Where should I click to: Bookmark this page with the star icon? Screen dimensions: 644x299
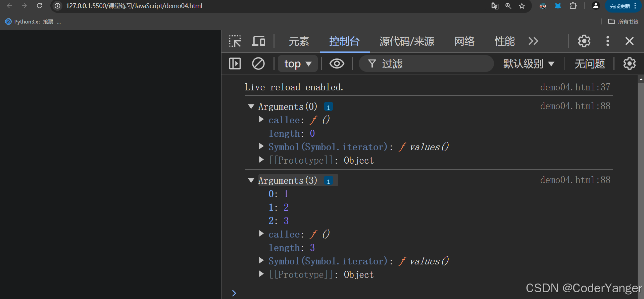pyautogui.click(x=522, y=6)
